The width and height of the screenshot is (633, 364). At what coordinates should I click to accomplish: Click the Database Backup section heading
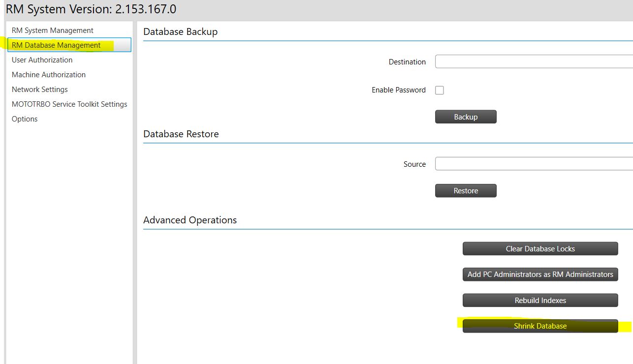coord(180,31)
